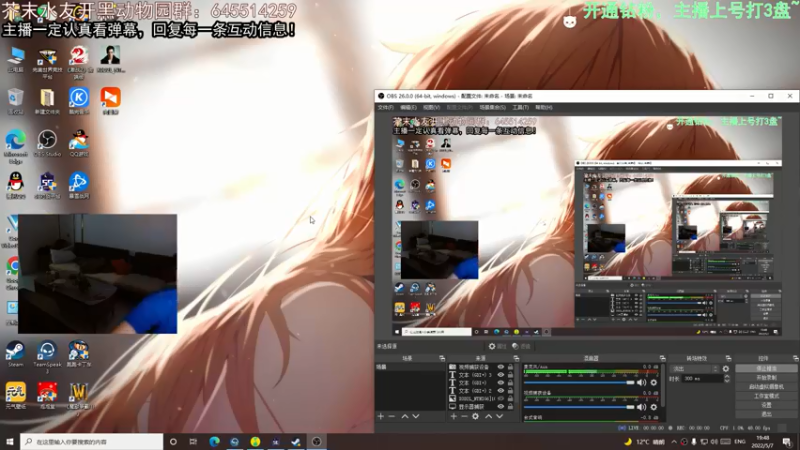Click the 退出 exit button in OBS

click(766, 414)
